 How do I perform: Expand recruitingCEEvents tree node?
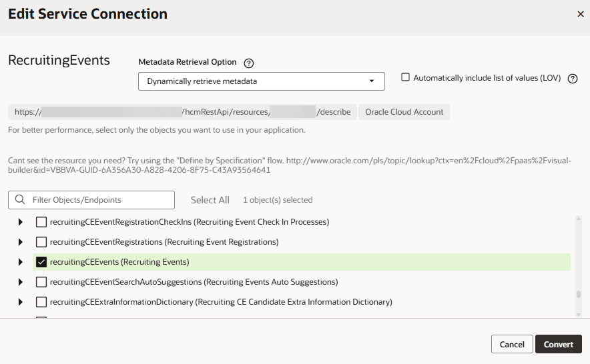coord(20,262)
